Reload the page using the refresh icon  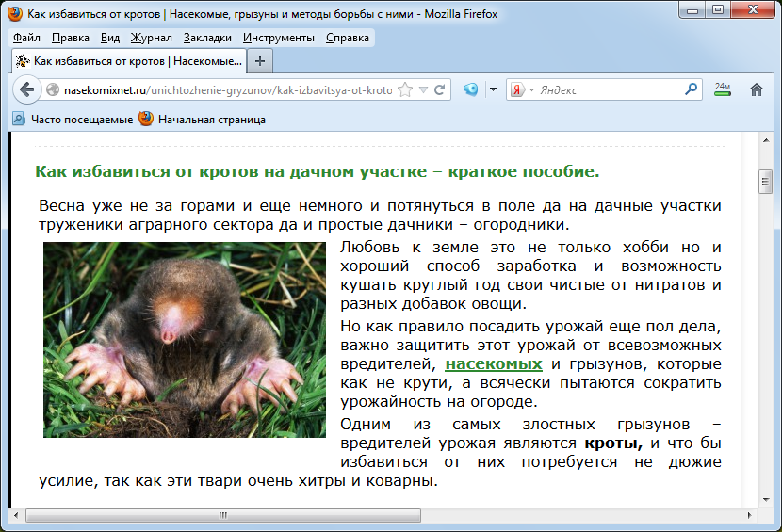440,90
